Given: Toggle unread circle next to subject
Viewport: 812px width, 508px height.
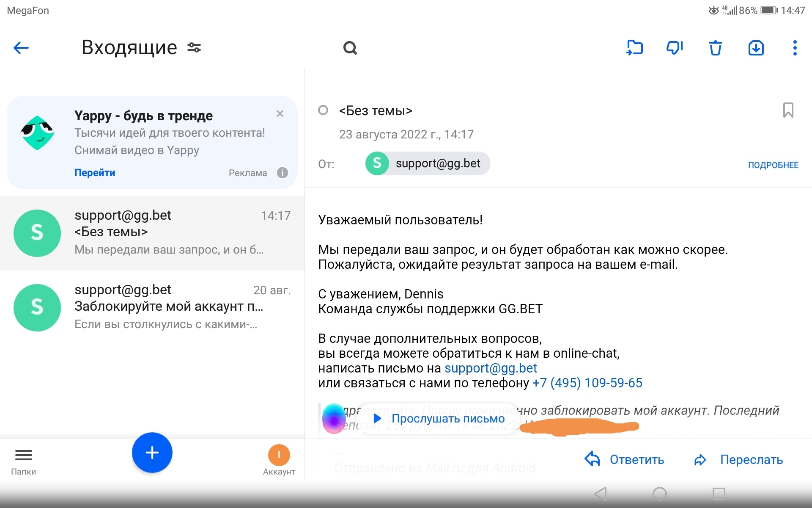Looking at the screenshot, I should [x=323, y=110].
